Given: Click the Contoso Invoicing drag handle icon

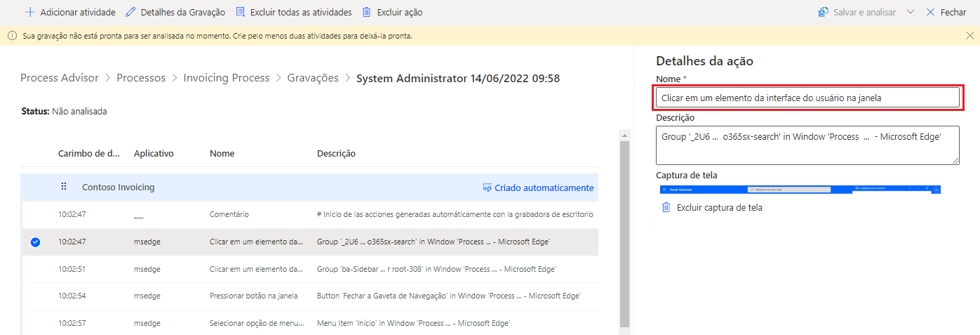Looking at the screenshot, I should click(64, 187).
